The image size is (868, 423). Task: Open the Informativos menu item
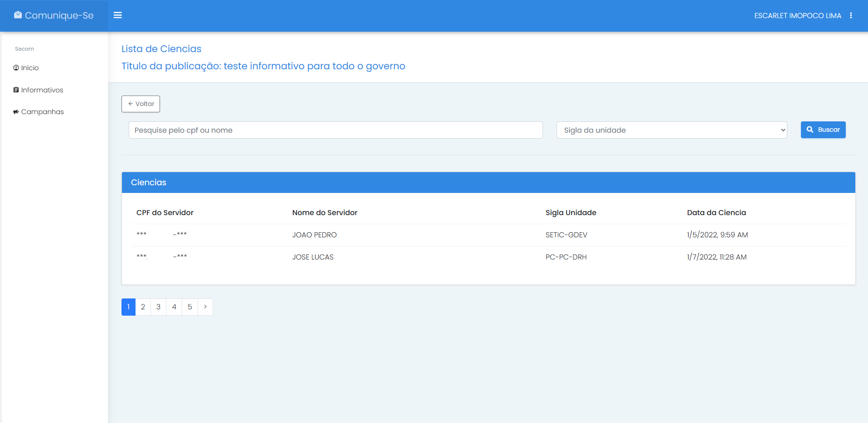tap(42, 90)
